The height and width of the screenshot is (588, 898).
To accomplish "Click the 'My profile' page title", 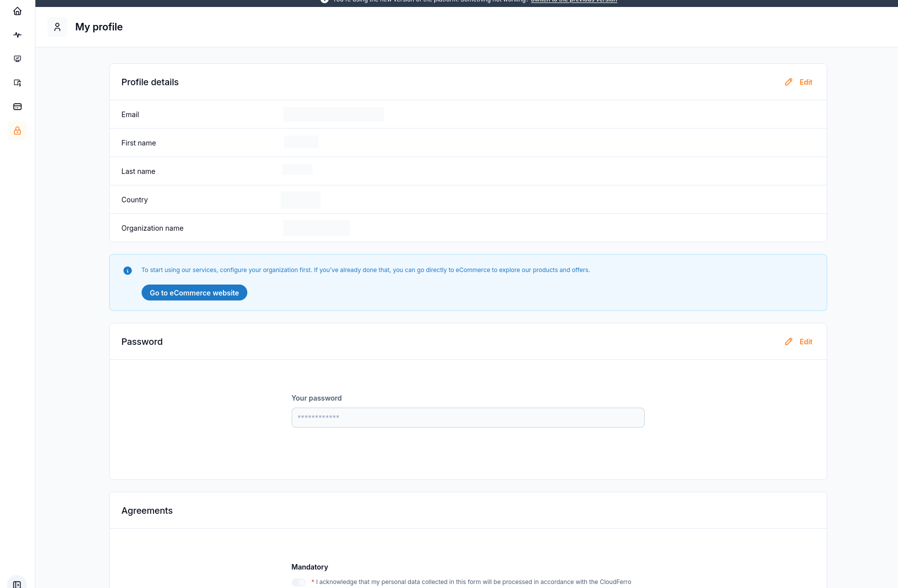I will point(99,27).
